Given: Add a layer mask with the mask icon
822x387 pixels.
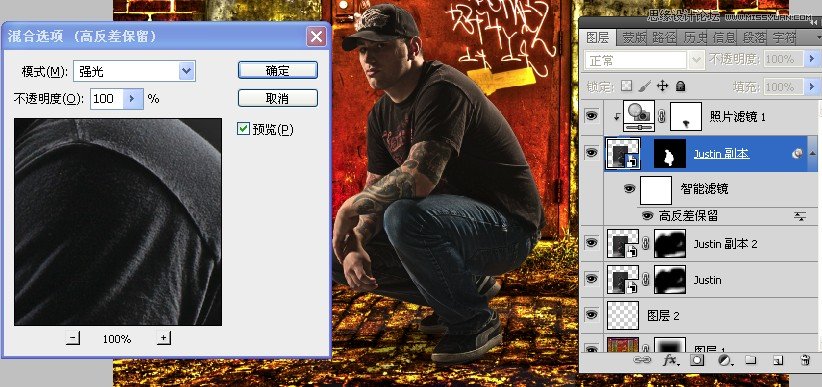Looking at the screenshot, I should click(x=697, y=360).
